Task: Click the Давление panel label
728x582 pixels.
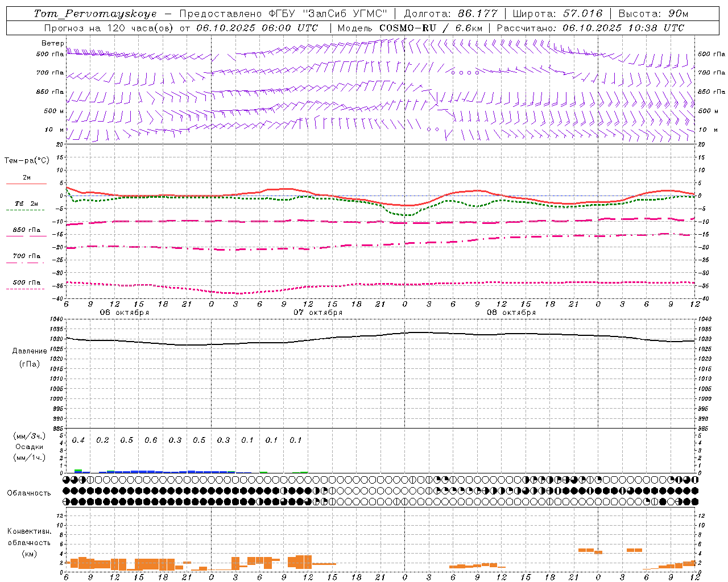Action: pos(30,351)
